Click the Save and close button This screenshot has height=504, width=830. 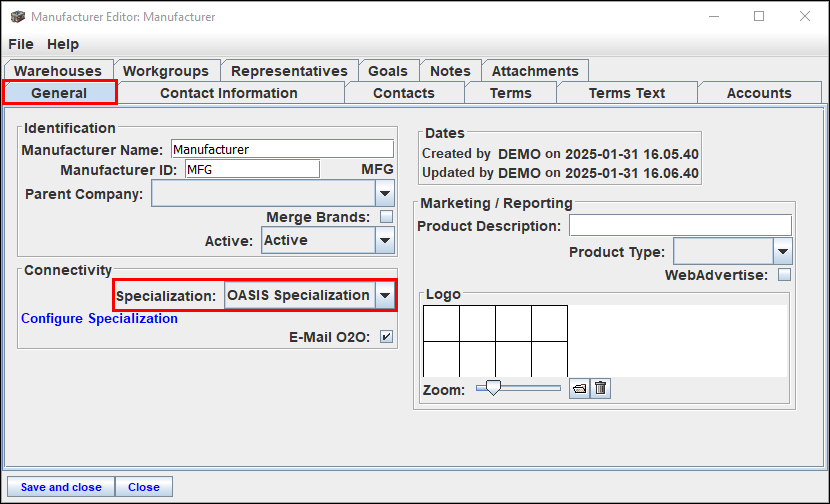tap(61, 487)
